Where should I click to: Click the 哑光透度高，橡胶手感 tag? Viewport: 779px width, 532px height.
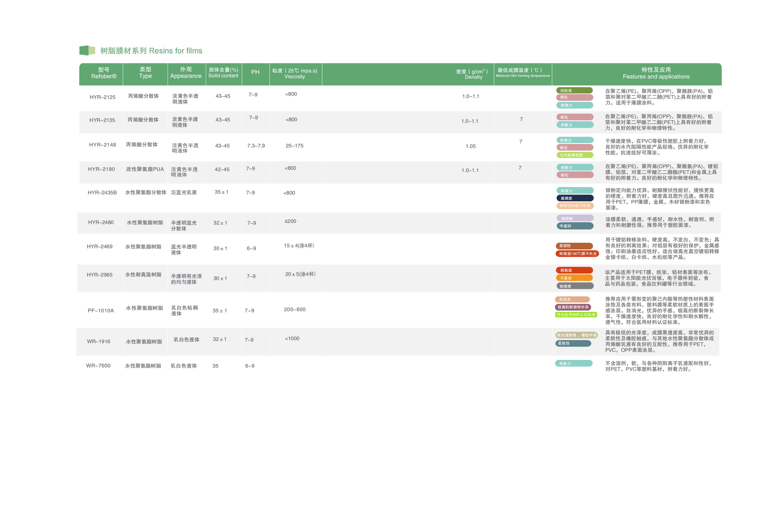click(576, 335)
